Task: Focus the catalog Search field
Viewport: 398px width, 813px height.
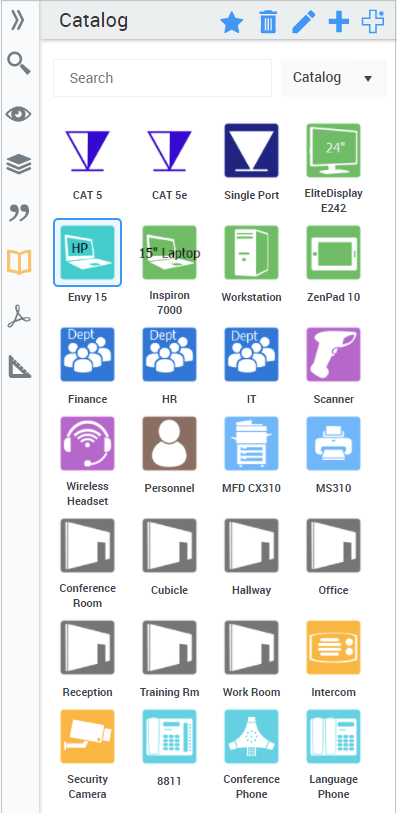Action: click(162, 78)
